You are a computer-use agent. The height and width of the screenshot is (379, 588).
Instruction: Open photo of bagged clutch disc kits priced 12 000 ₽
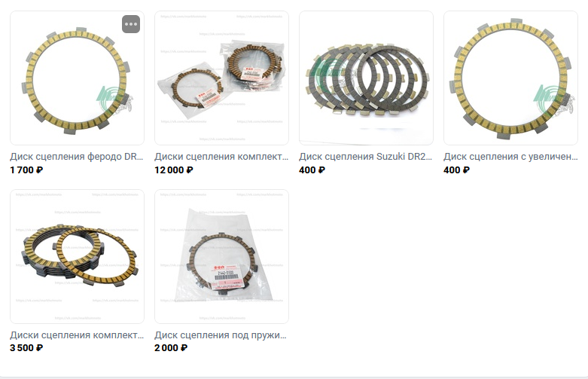pyautogui.click(x=221, y=78)
